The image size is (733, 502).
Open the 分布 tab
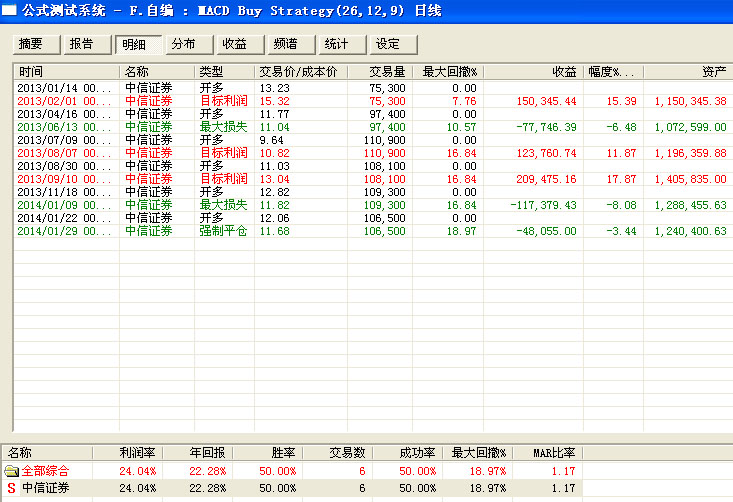pos(189,44)
